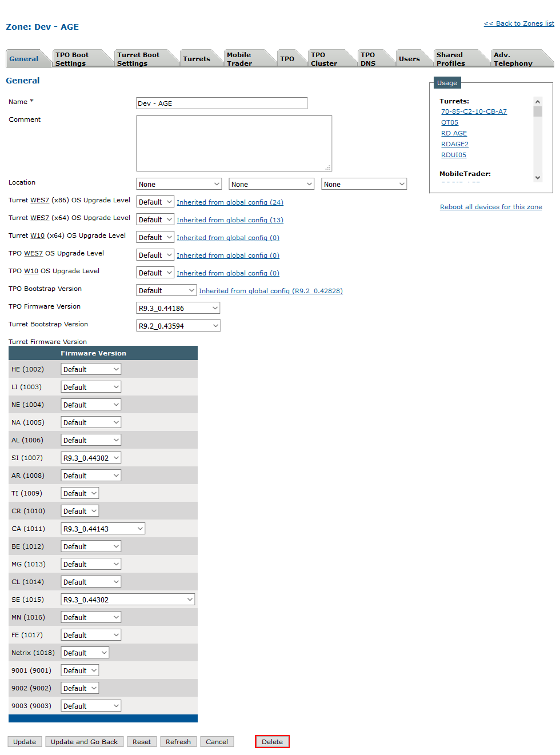Open the first Location dropdown
Image resolution: width=560 pixels, height=755 pixels.
179,184
